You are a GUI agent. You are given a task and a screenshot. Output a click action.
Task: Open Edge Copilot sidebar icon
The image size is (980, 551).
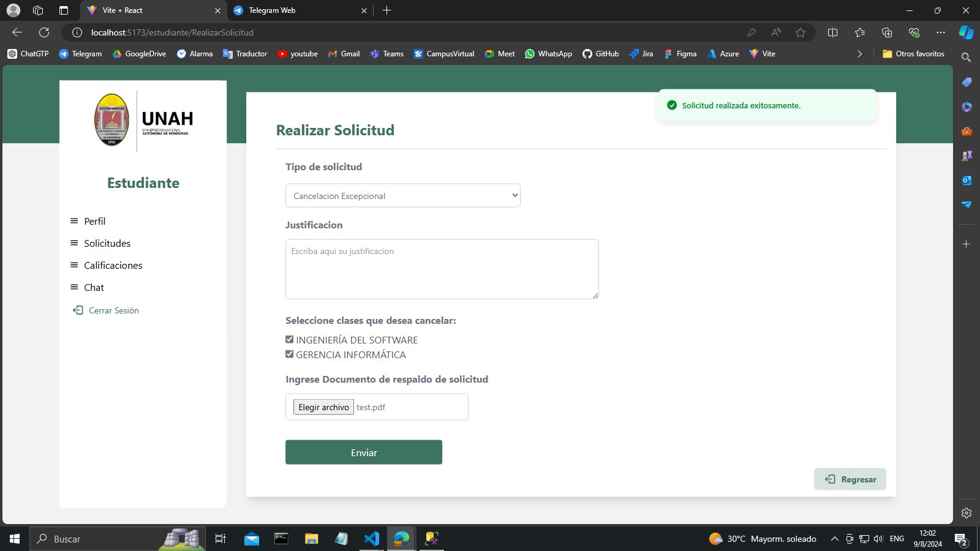tap(966, 32)
